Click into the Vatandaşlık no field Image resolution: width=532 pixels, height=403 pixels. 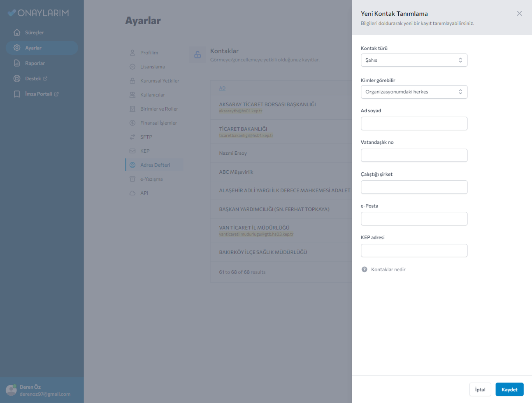coord(414,155)
